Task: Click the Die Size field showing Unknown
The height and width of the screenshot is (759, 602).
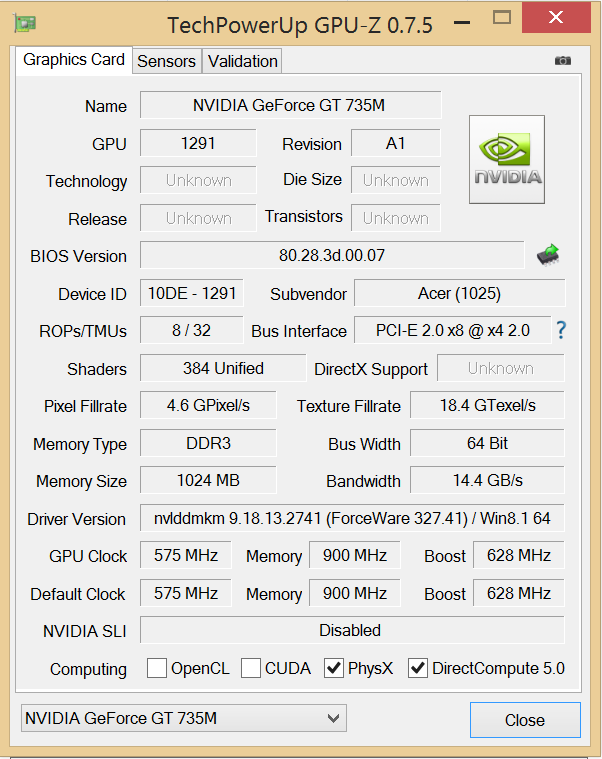Action: [x=395, y=180]
